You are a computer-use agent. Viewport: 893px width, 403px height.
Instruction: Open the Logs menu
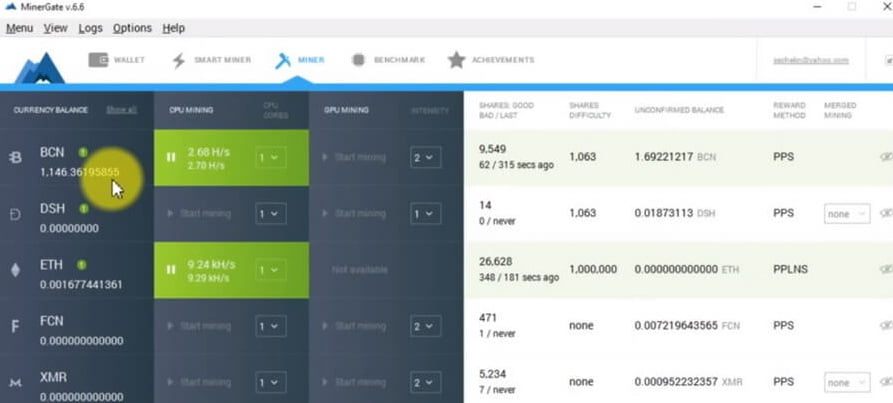coord(91,28)
